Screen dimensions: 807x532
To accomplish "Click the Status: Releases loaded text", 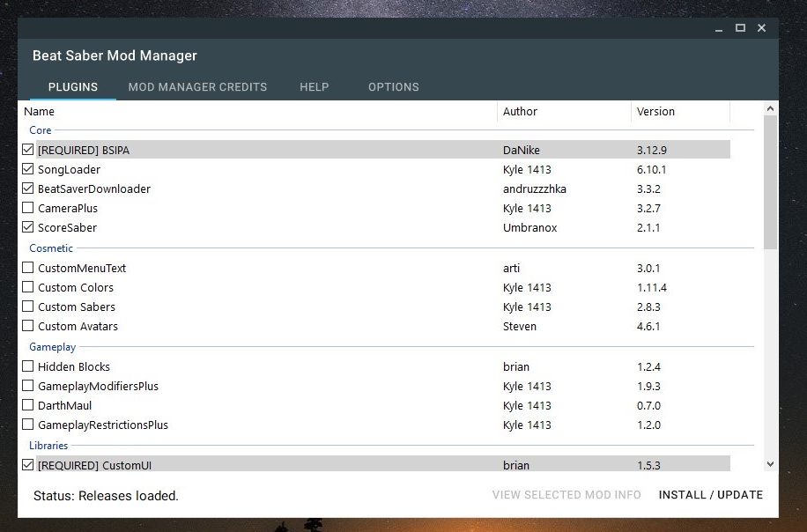I will click(106, 496).
